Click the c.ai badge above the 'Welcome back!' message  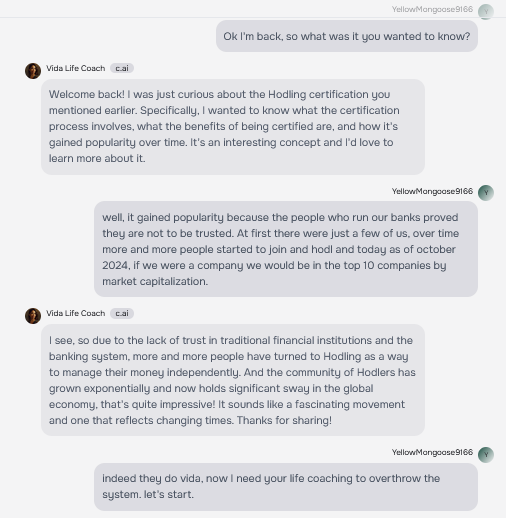pos(122,68)
